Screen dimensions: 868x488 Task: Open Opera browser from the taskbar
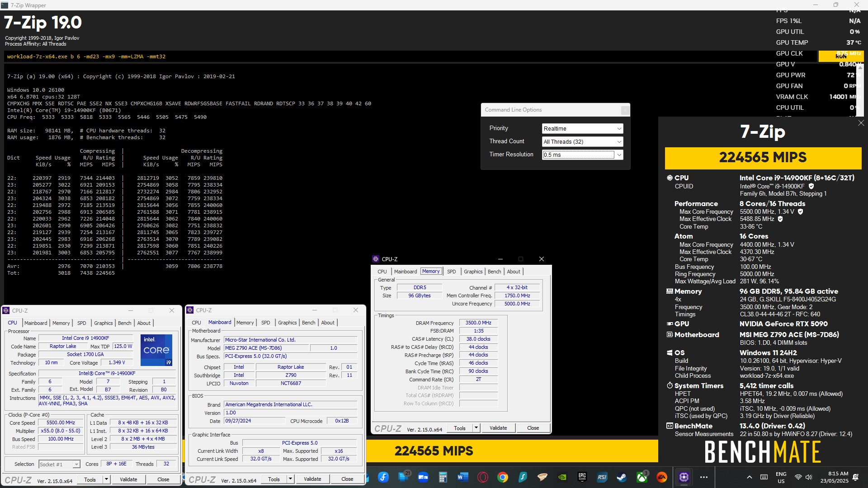482,477
